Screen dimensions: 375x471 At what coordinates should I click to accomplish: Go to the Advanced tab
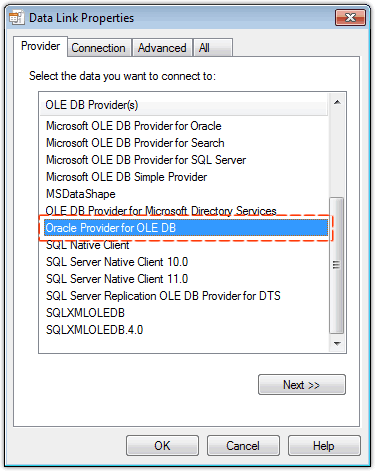tap(162, 48)
